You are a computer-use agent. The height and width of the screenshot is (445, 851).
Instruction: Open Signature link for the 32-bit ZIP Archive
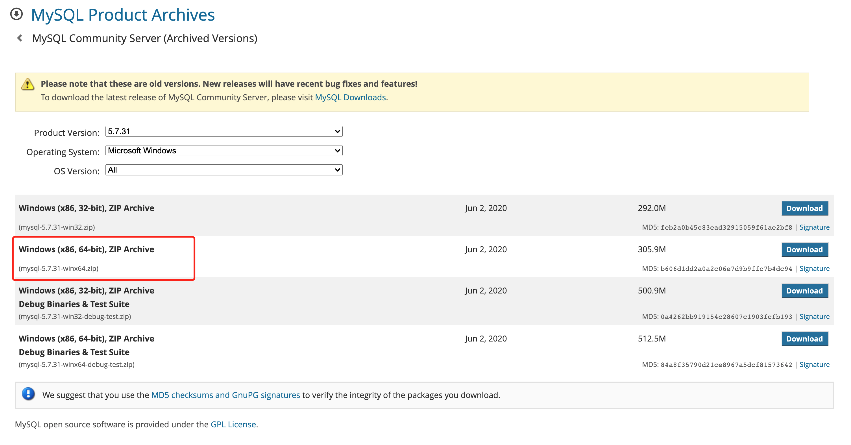[814, 228]
